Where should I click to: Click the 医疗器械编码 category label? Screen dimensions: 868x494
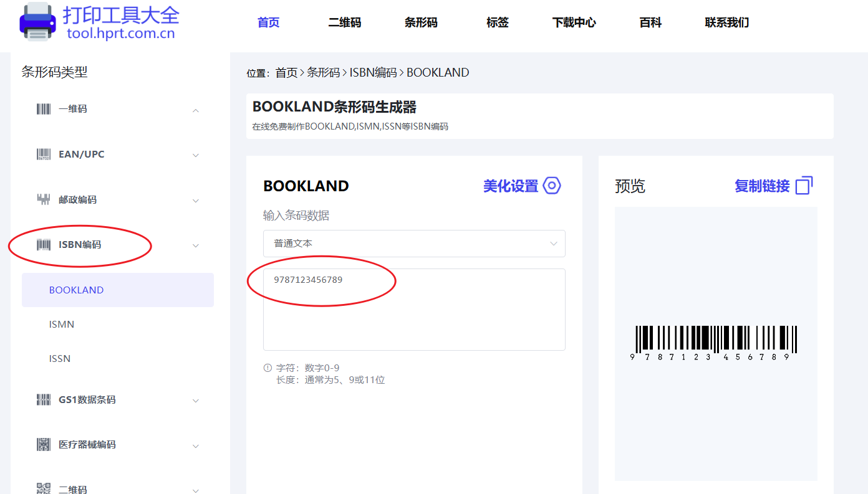[87, 445]
